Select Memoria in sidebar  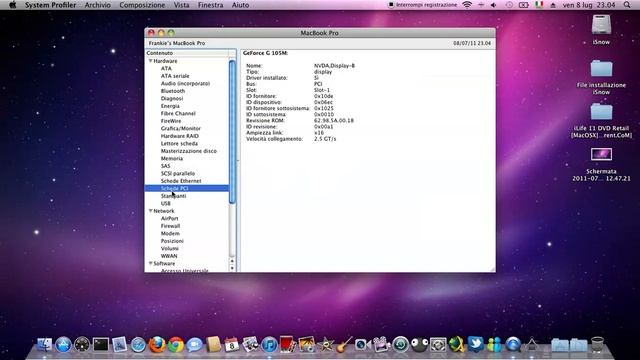172,158
